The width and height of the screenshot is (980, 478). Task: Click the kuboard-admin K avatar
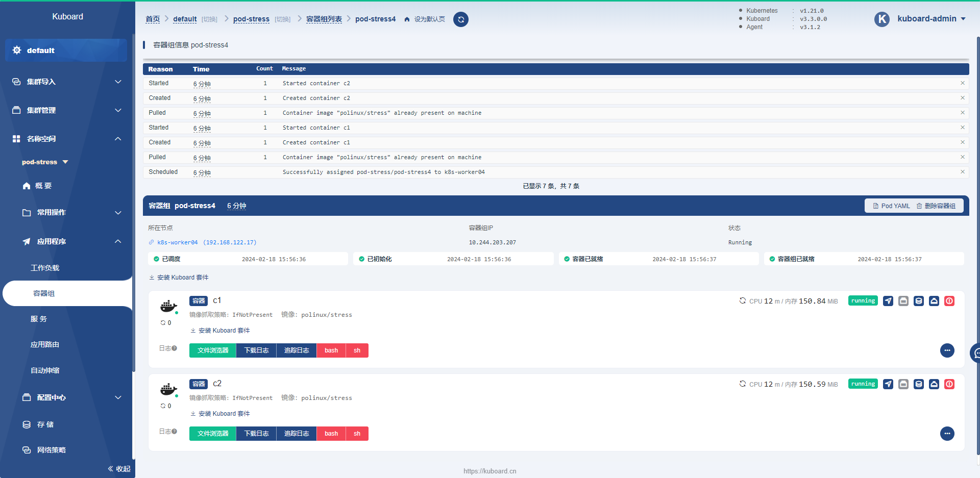pos(882,19)
